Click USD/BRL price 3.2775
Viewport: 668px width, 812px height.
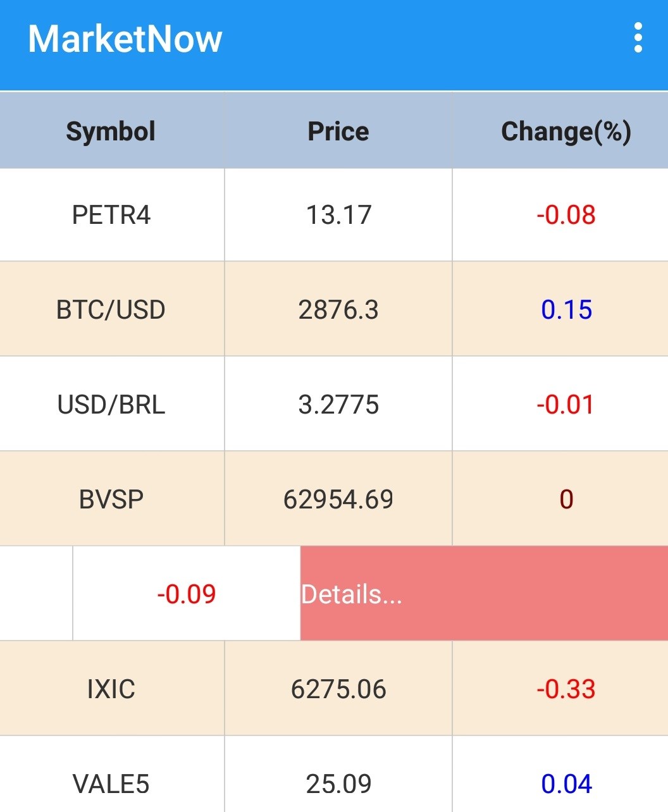(338, 405)
